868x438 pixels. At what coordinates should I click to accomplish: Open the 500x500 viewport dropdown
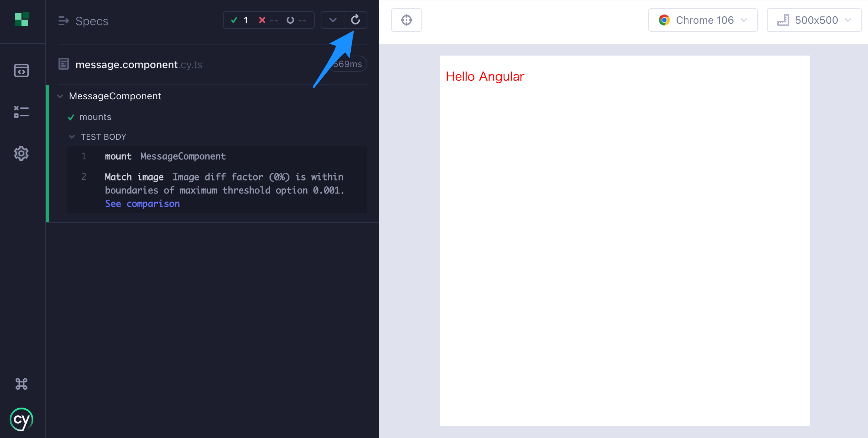pos(814,20)
